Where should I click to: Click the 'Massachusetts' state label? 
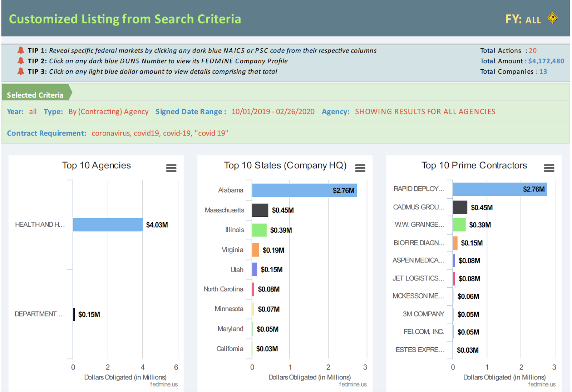pos(225,210)
